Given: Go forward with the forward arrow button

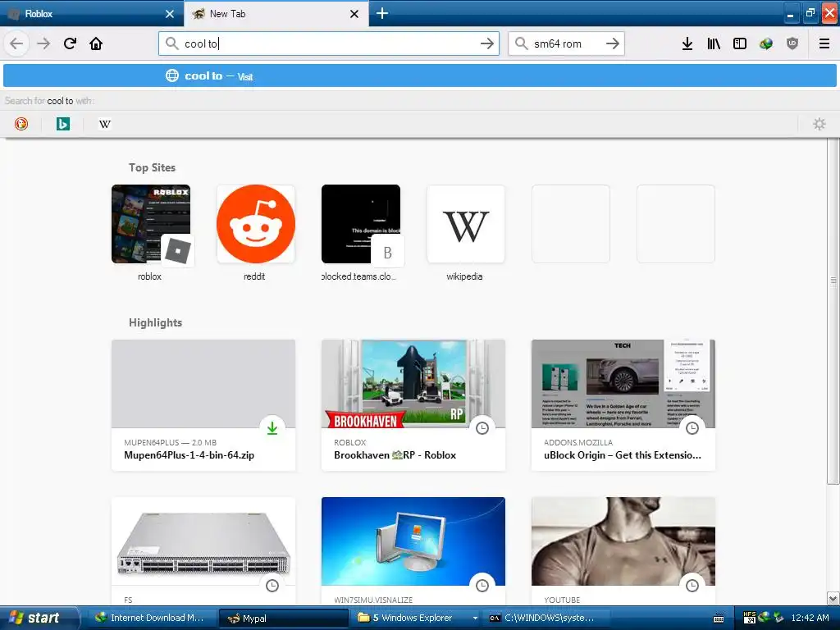Looking at the screenshot, I should coord(43,43).
